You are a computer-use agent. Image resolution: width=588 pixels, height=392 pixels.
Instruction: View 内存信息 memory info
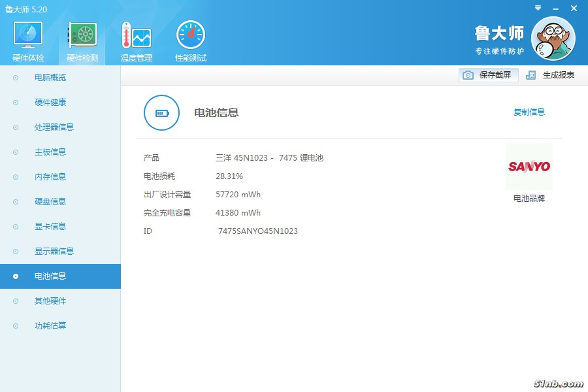pyautogui.click(x=50, y=177)
